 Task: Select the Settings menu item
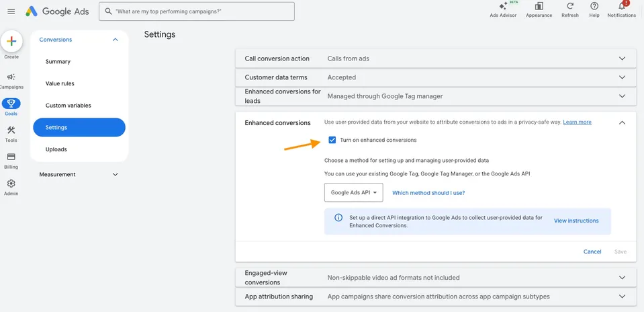(x=79, y=128)
